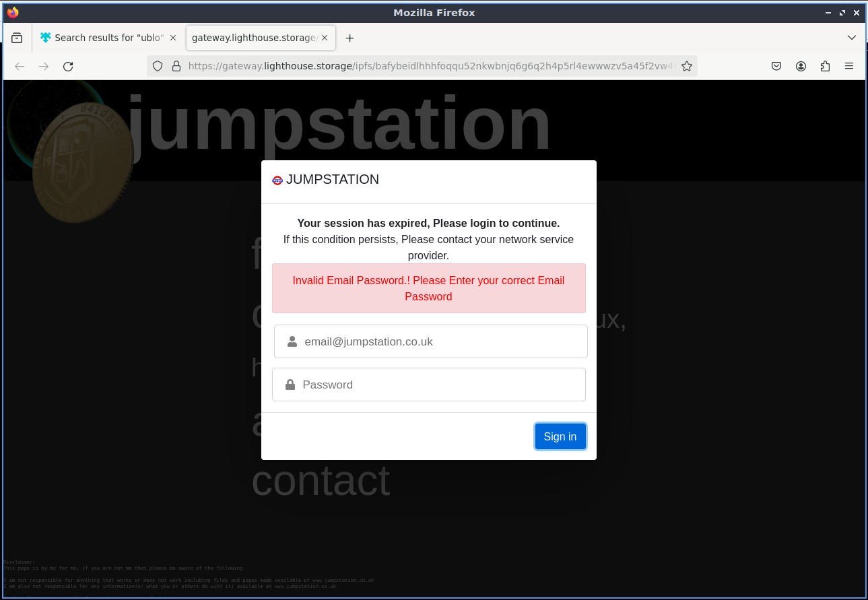Click the small Jumpstation logo in dialog header
Screen dimensions: 868x600
point(277,180)
